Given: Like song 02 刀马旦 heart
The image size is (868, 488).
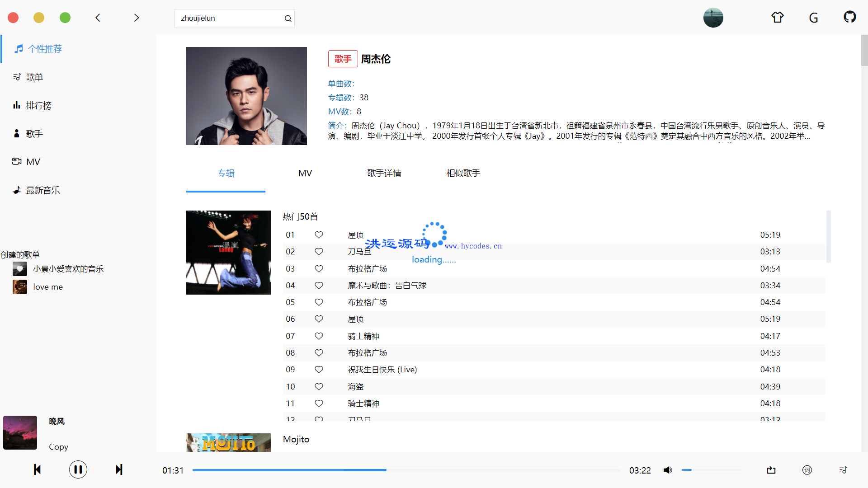Looking at the screenshot, I should (x=319, y=252).
